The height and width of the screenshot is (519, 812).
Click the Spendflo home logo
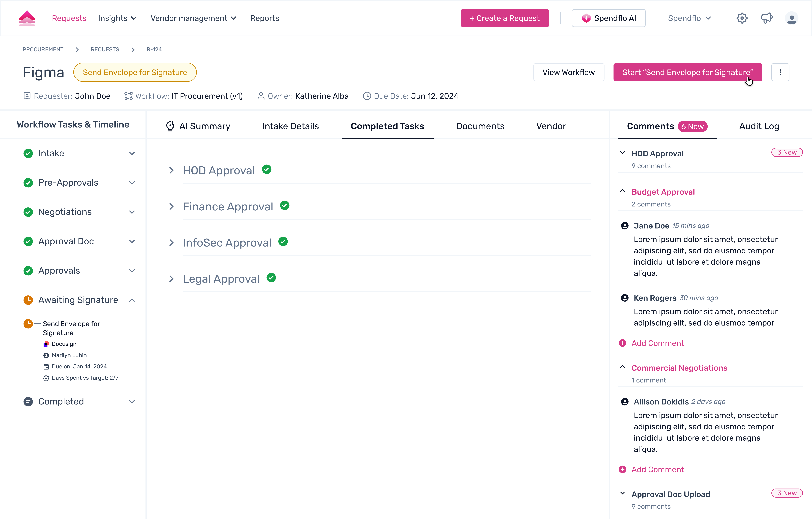(x=27, y=18)
